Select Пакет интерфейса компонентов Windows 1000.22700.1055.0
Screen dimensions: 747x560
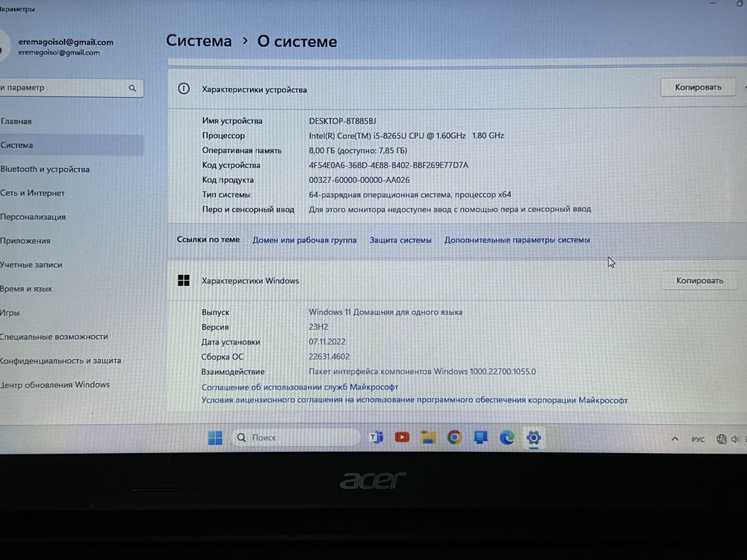(x=422, y=371)
